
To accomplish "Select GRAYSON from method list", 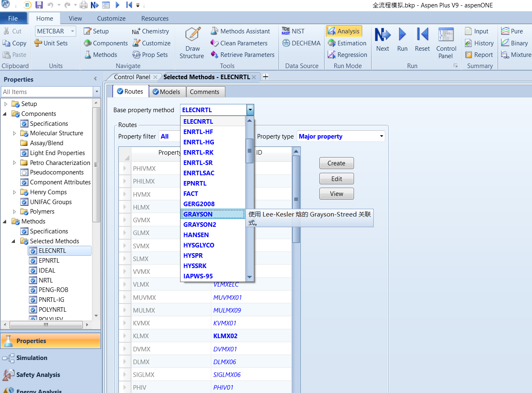I will point(213,214).
